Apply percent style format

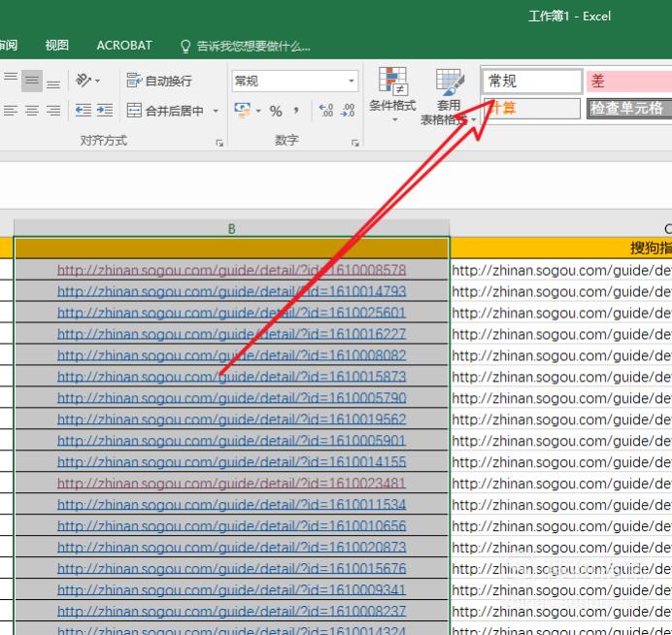pos(276,111)
